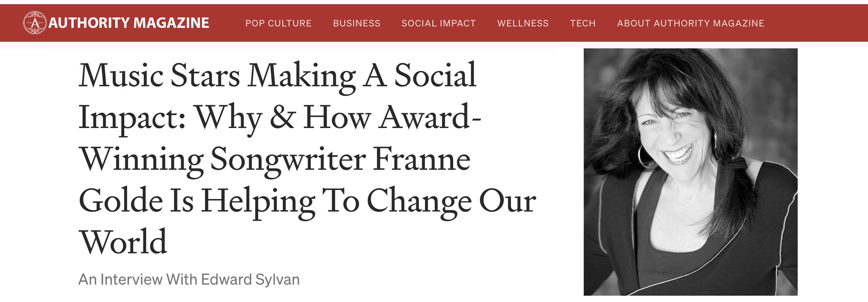
Task: Navigate to the Tech section
Action: pyautogui.click(x=583, y=23)
